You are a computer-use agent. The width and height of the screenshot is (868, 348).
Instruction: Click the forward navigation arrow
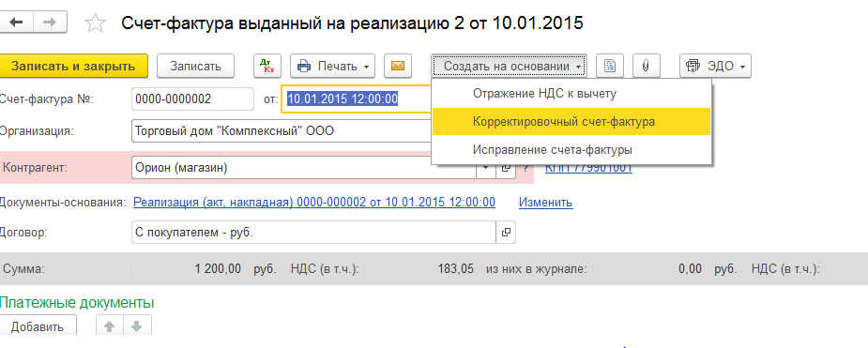tap(51, 23)
